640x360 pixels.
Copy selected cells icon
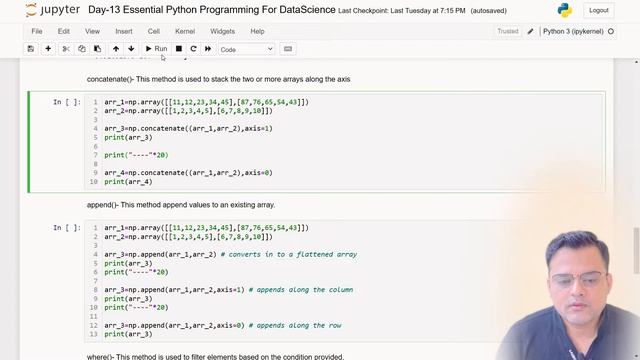tap(82, 49)
